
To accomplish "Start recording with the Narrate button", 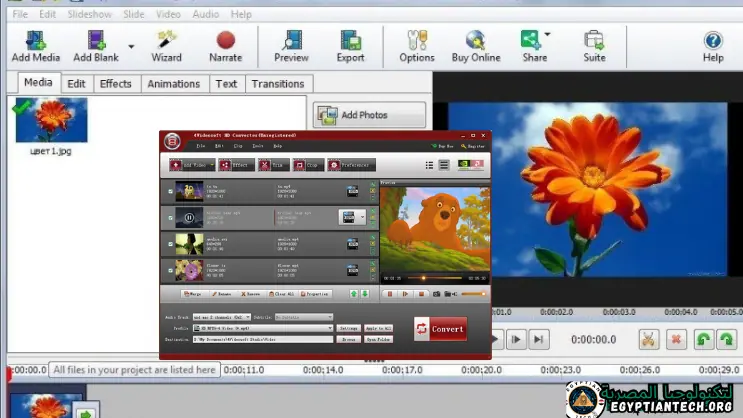I will click(226, 40).
